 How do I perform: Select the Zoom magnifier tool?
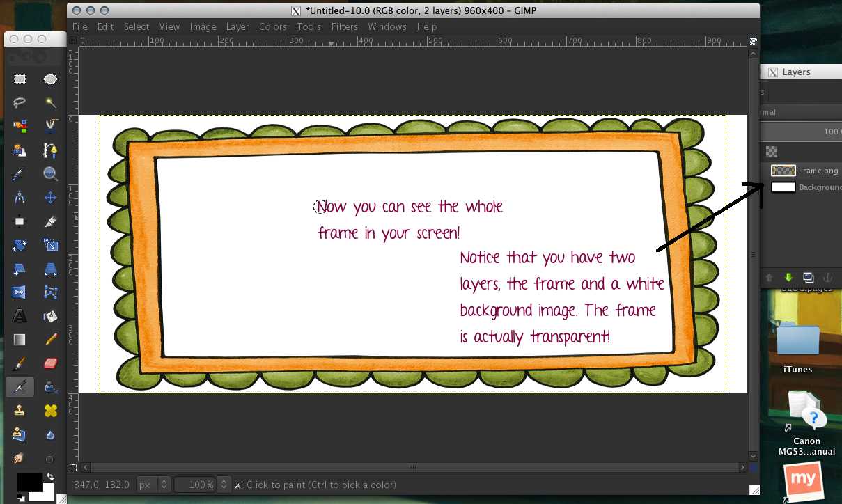click(x=50, y=174)
